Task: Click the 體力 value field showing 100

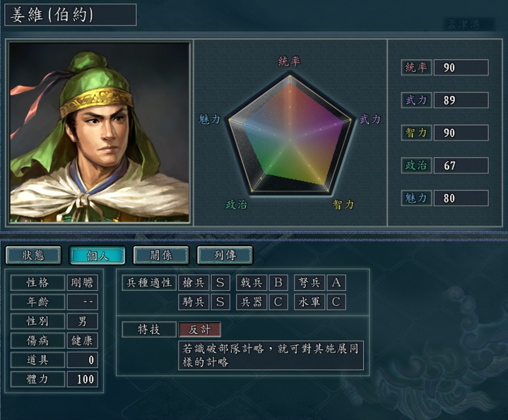Action: coord(83,379)
